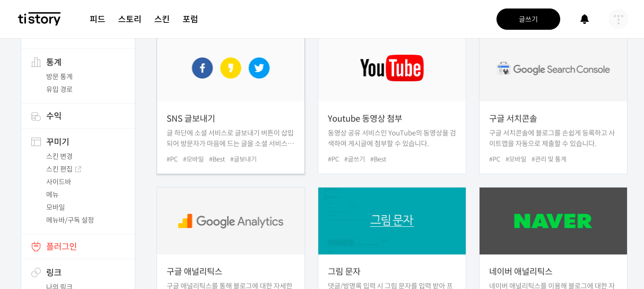
Task: Open 메뉴바/구독 설정
Action: 70,220
